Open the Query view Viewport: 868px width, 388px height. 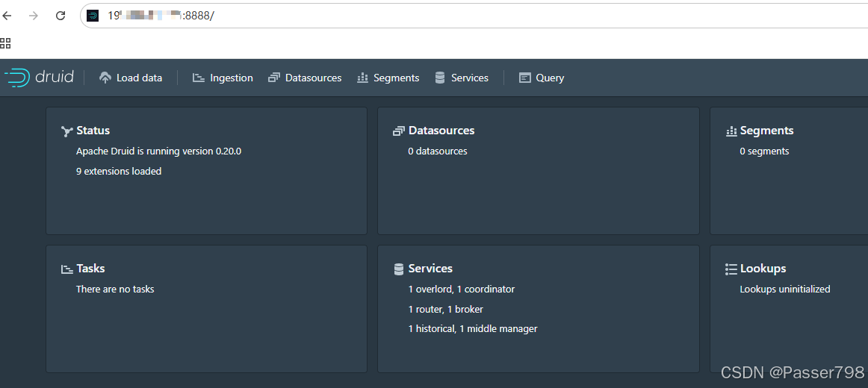542,78
